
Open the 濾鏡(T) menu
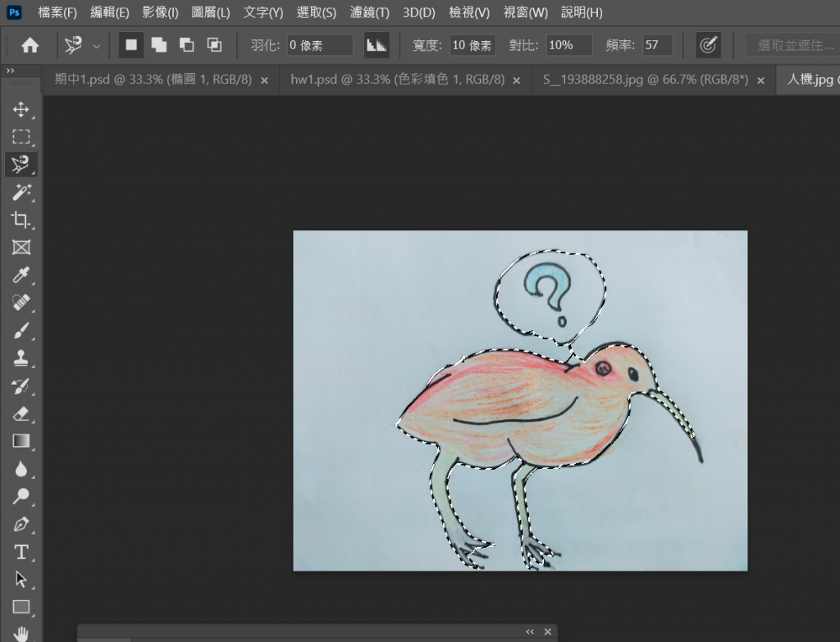[369, 12]
